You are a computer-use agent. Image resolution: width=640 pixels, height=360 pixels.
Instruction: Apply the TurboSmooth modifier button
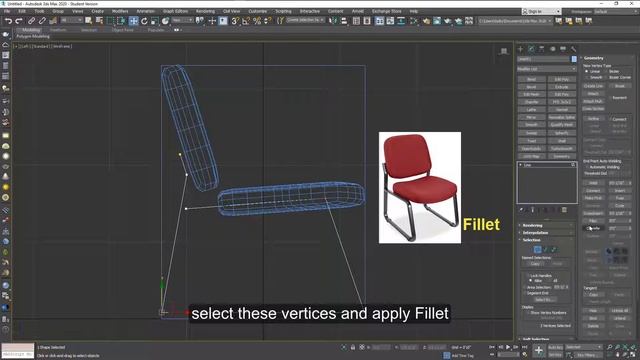562,149
